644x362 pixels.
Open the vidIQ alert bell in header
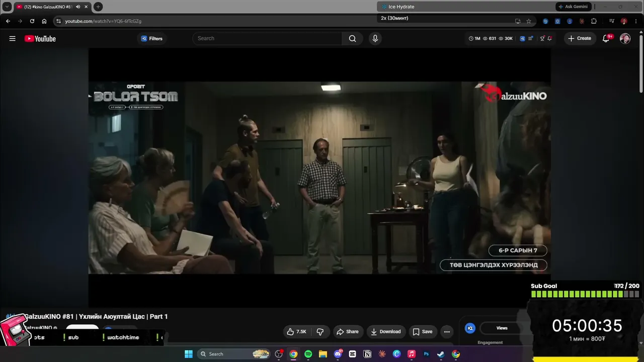549,38
